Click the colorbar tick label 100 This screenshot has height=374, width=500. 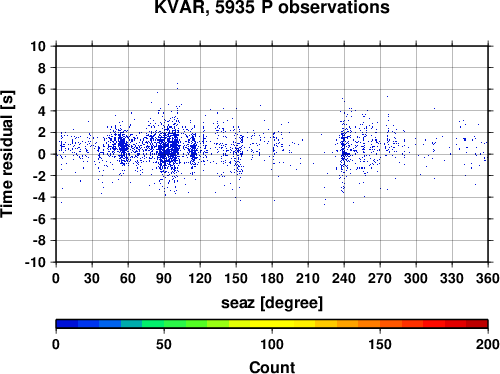(x=272, y=344)
